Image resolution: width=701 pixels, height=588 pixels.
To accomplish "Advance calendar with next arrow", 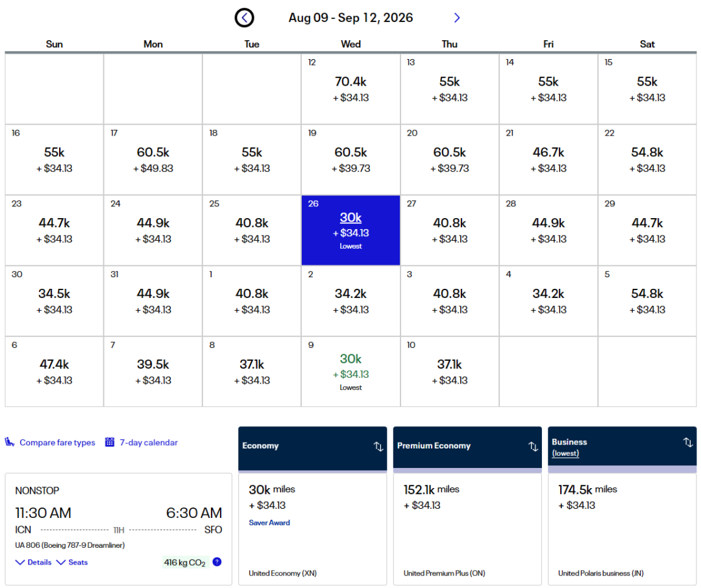I will click(x=457, y=18).
